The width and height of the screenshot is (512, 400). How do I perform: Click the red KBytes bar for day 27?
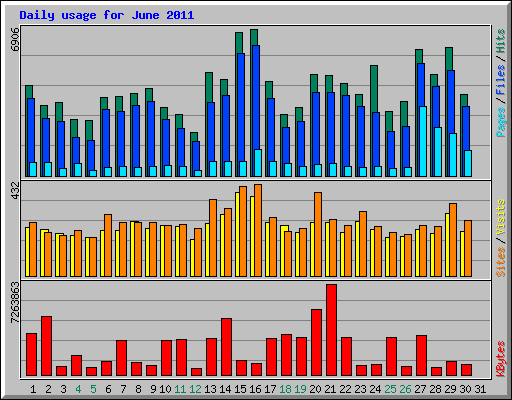(421, 356)
